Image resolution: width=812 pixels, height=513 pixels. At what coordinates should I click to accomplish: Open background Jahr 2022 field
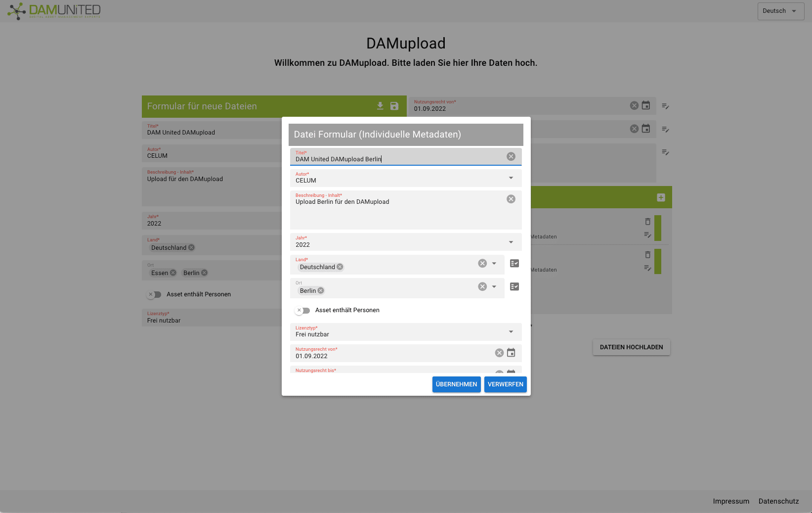pos(212,221)
